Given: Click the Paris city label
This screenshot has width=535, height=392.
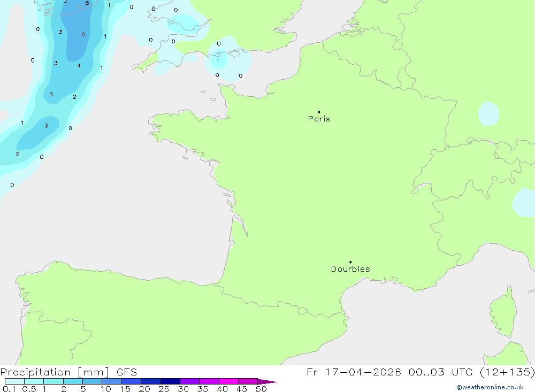Looking at the screenshot, I should [x=319, y=119].
